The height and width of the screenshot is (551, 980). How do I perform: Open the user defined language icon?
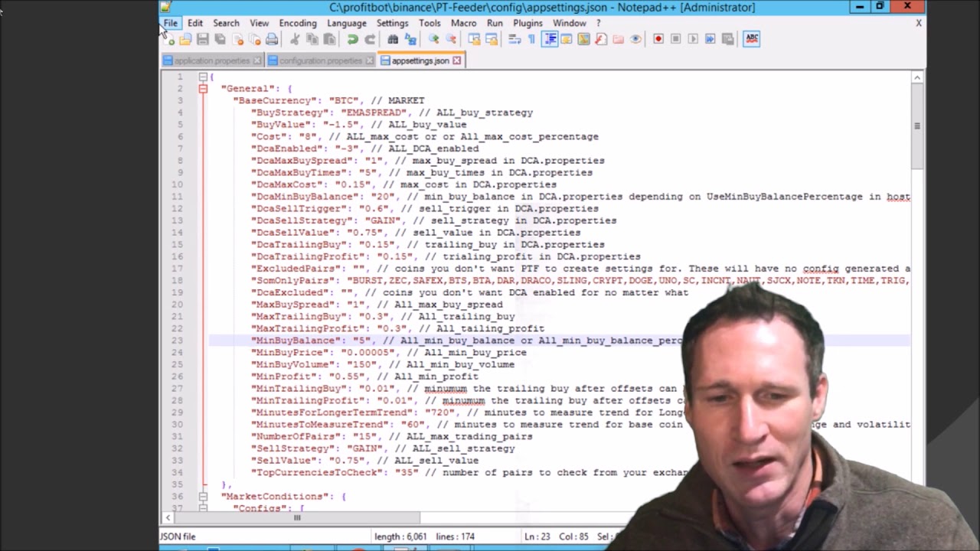pyautogui.click(x=566, y=39)
